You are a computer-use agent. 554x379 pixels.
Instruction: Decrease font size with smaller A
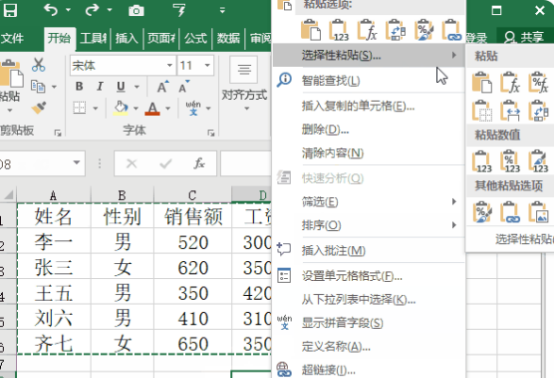[184, 87]
